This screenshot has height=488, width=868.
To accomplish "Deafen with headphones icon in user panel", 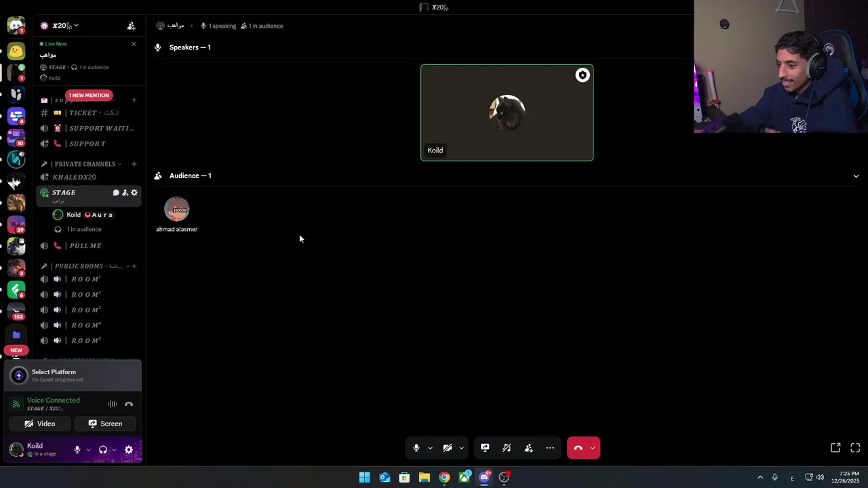I will [x=103, y=450].
